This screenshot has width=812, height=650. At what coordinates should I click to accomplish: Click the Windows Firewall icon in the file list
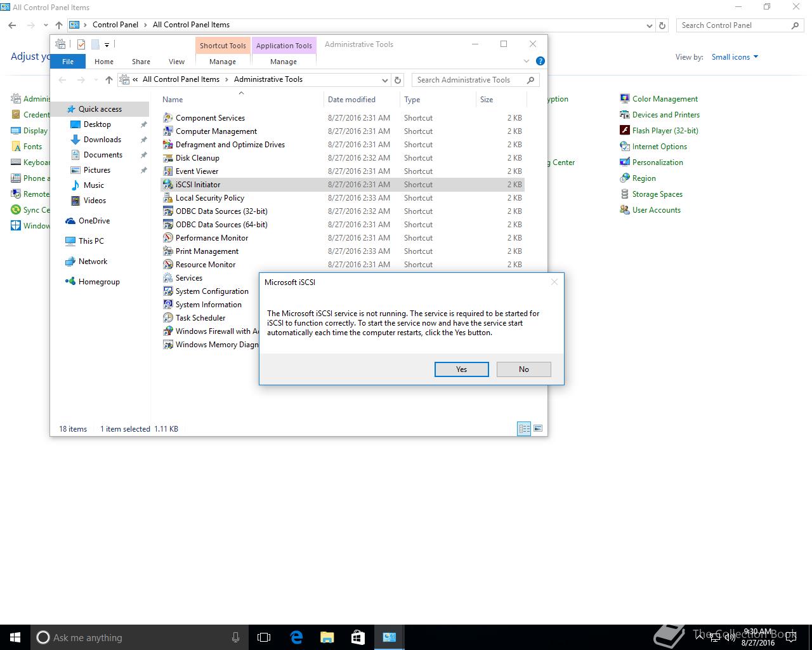[168, 331]
